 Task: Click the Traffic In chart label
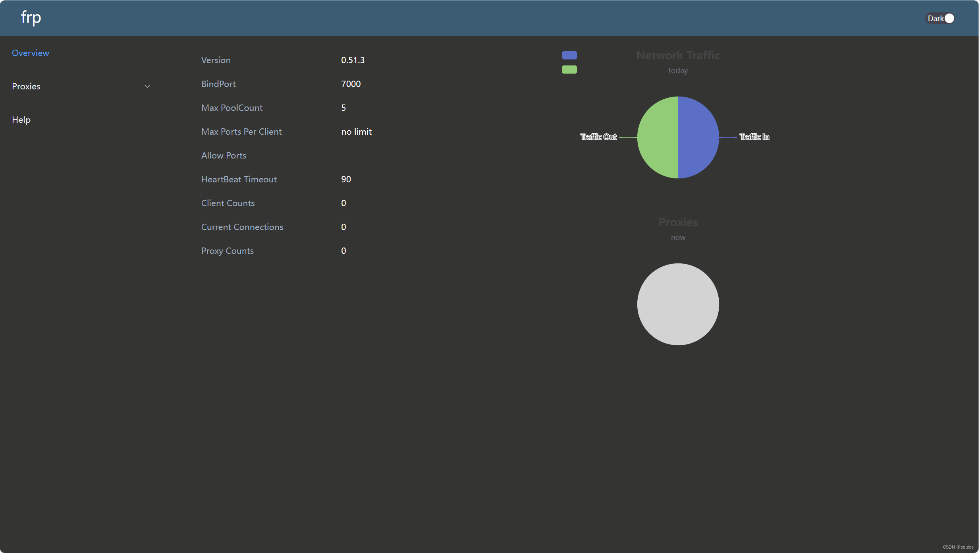coord(754,137)
